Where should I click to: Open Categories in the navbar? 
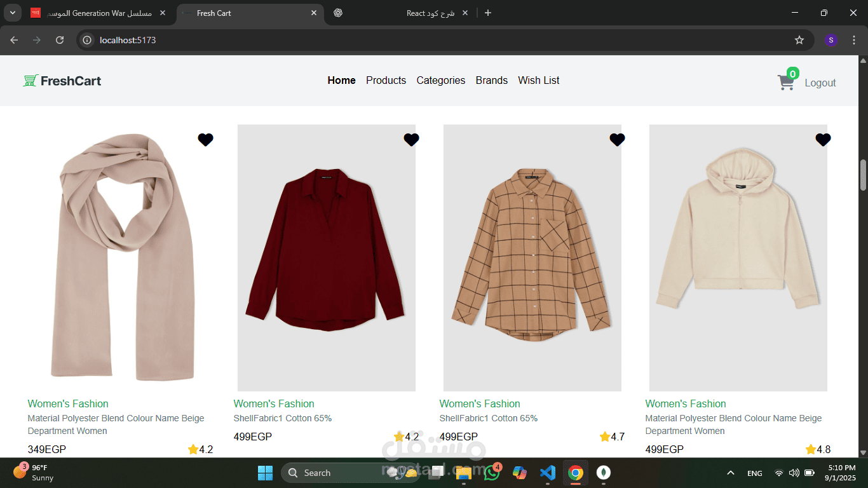pyautogui.click(x=441, y=80)
